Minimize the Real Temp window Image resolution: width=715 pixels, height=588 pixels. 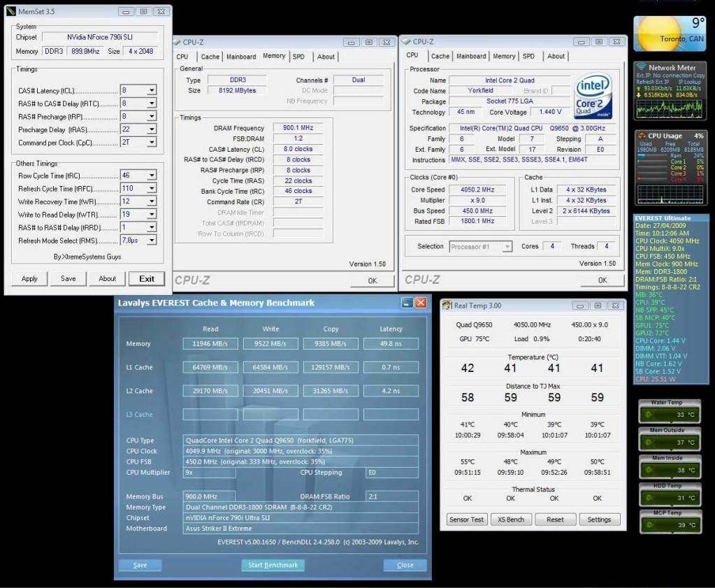pos(580,306)
